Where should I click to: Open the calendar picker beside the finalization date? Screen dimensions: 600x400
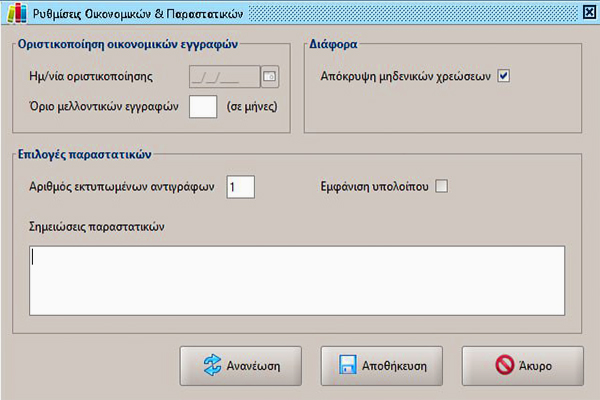268,76
